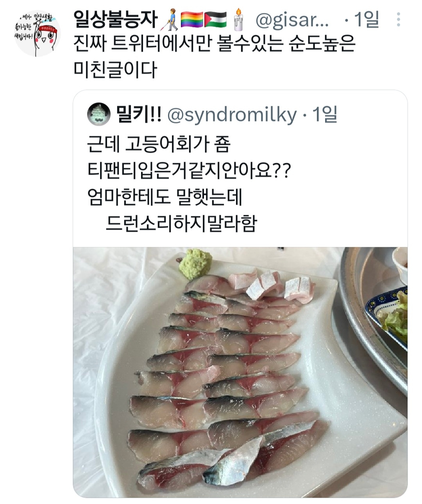This screenshot has height=504, width=422.
Task: Click the candle emoji beside the name
Action: pos(238,20)
